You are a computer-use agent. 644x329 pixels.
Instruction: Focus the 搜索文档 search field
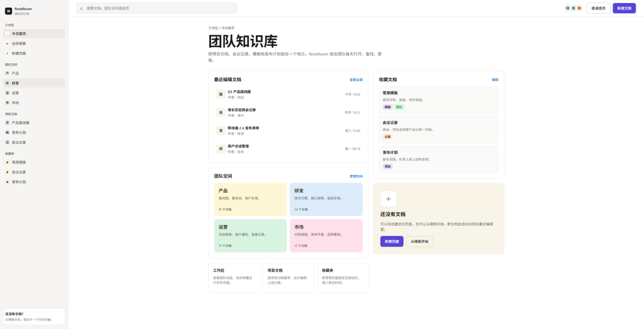[157, 8]
